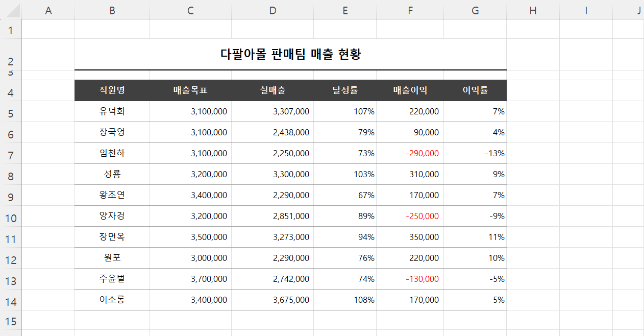
Task: Click 임천하's profit rate -13%
Action: click(494, 153)
